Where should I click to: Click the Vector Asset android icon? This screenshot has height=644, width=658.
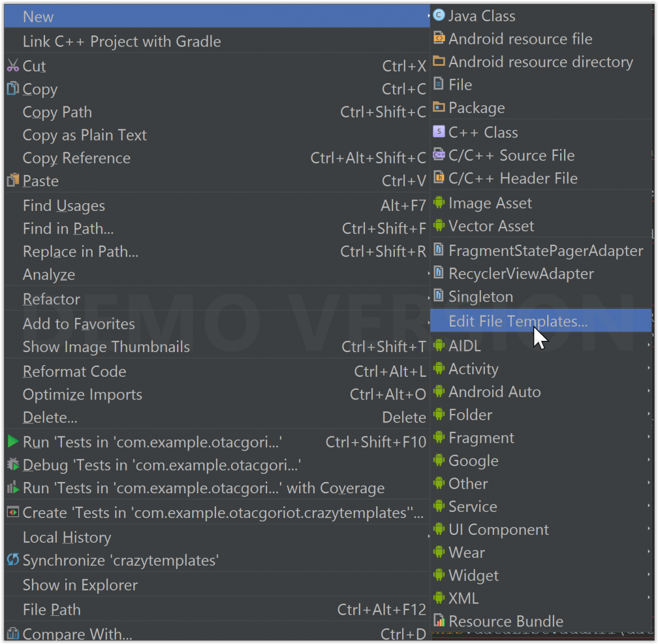click(439, 226)
